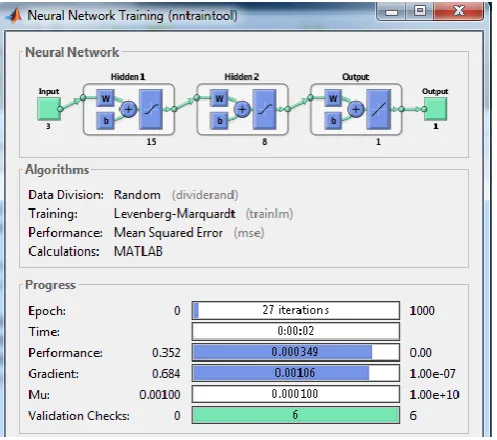Click the tansig transfer block in Hidden 1
This screenshot has height=440, width=497.
[x=151, y=109]
